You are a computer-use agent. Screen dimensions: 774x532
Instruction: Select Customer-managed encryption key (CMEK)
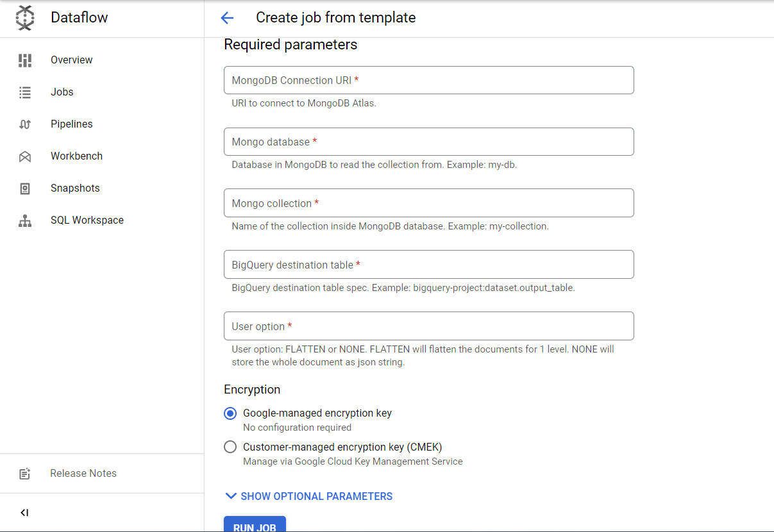click(x=230, y=447)
